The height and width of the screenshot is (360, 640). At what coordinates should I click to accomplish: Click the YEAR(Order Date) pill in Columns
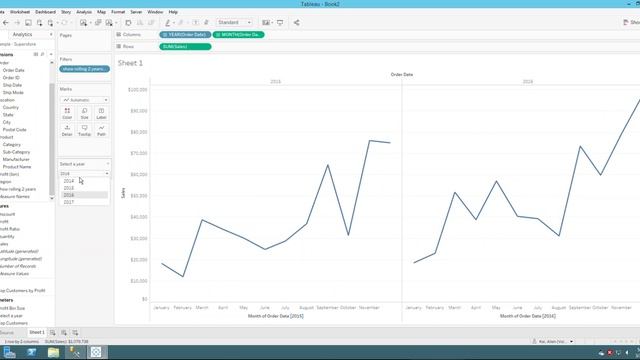tap(185, 35)
